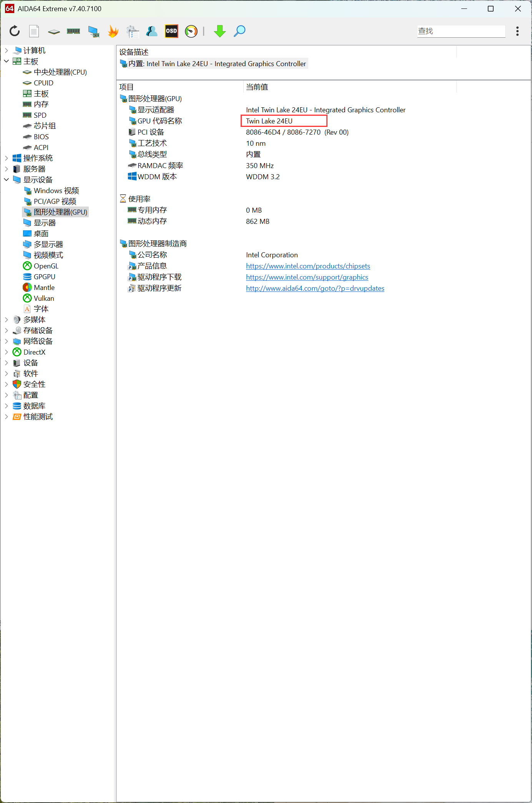Open the intel.com support graphics link

(307, 277)
